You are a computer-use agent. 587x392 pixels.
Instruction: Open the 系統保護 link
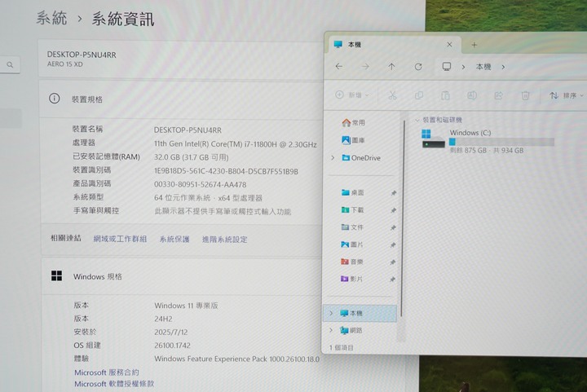[174, 240]
